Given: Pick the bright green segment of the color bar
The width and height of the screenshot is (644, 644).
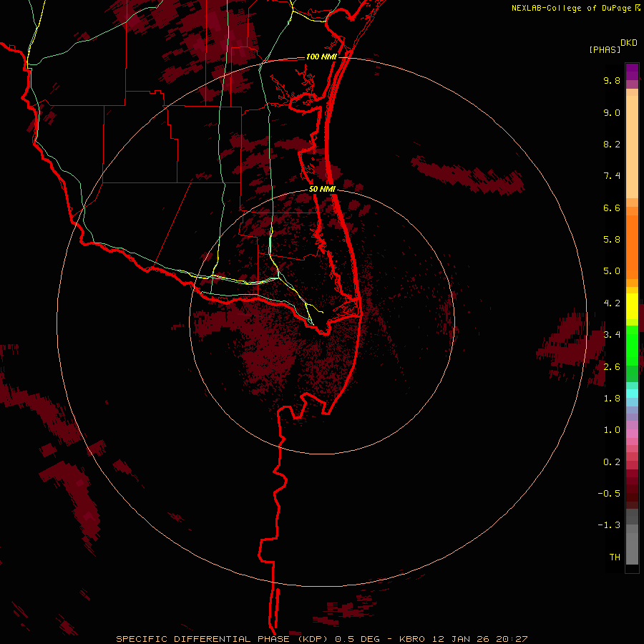Looking at the screenshot, I should (632, 346).
